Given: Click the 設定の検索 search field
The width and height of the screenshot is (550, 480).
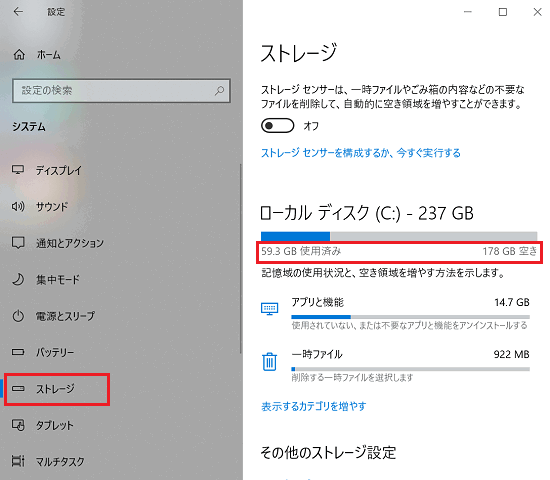Looking at the screenshot, I should [x=121, y=91].
